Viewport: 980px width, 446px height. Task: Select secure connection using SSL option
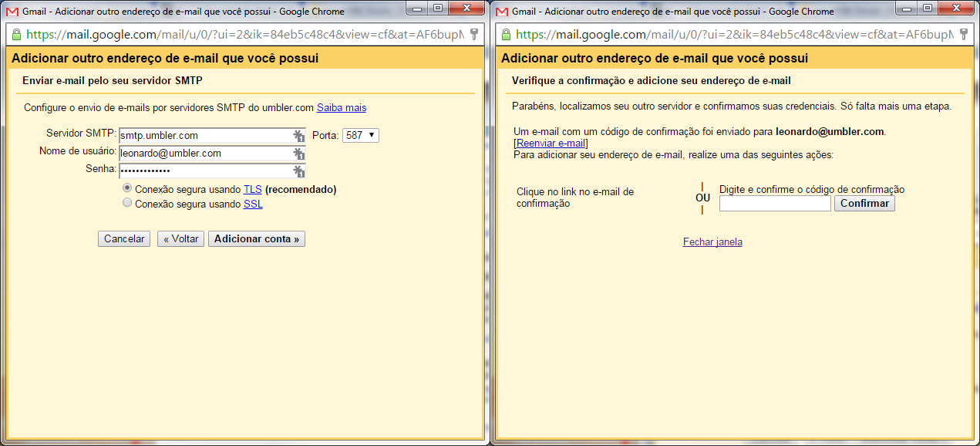(x=127, y=204)
